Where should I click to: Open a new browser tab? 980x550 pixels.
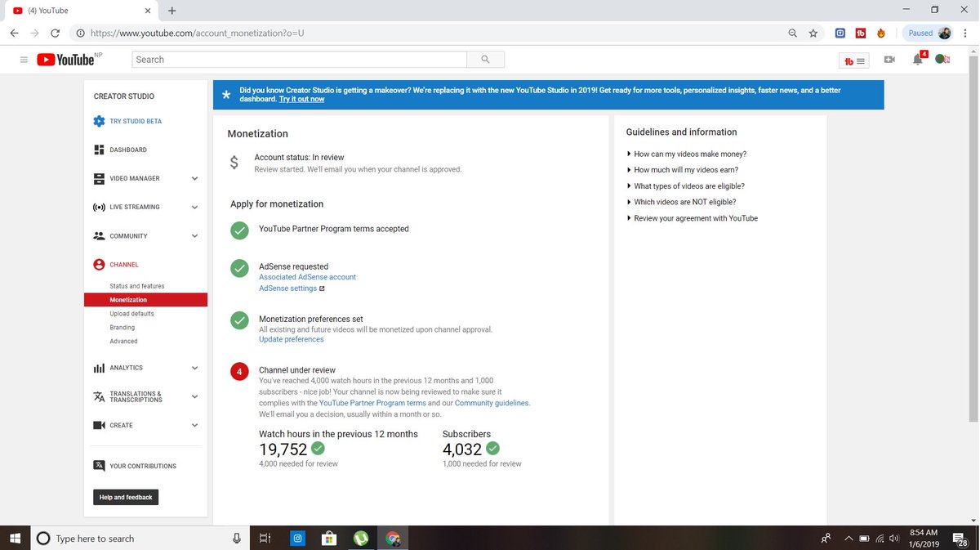(171, 11)
